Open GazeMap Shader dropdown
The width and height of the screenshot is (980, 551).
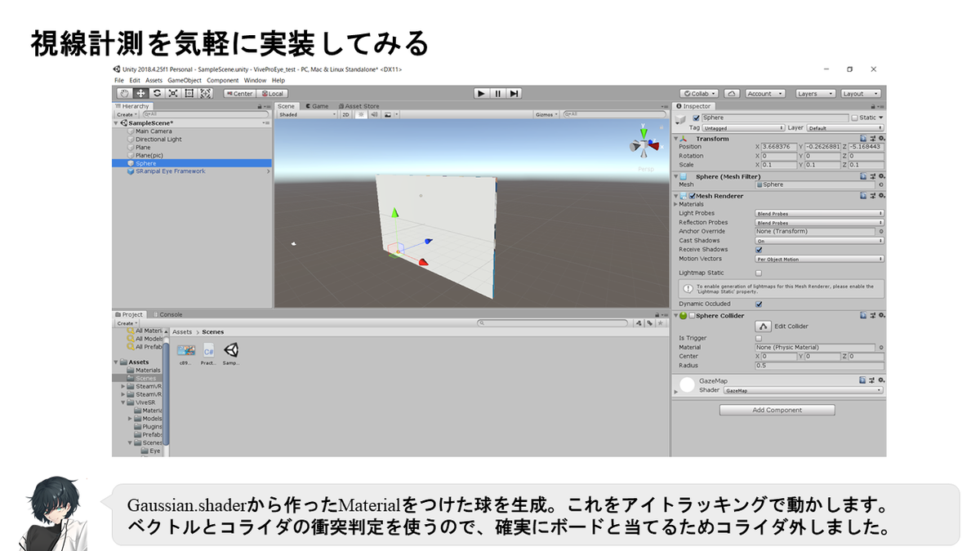[804, 390]
